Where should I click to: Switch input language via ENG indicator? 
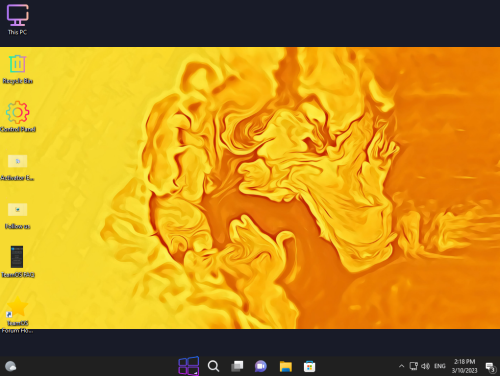coord(440,366)
